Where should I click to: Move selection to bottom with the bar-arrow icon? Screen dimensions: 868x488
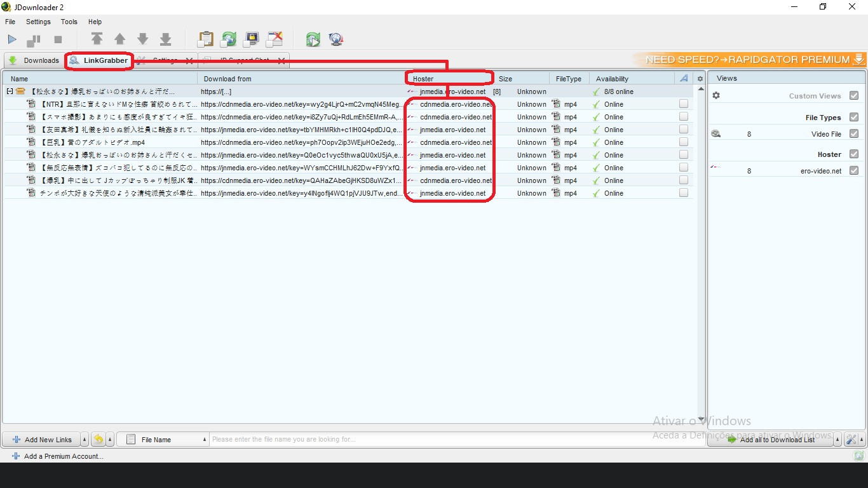(165, 39)
